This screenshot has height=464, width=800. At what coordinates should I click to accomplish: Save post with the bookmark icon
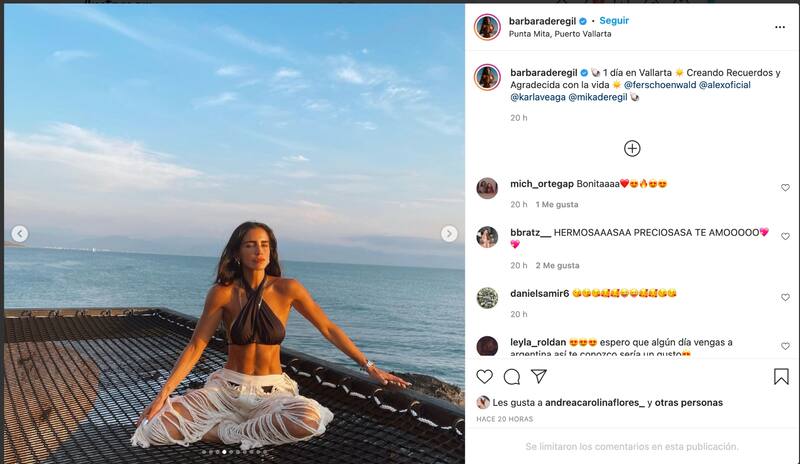click(x=781, y=377)
